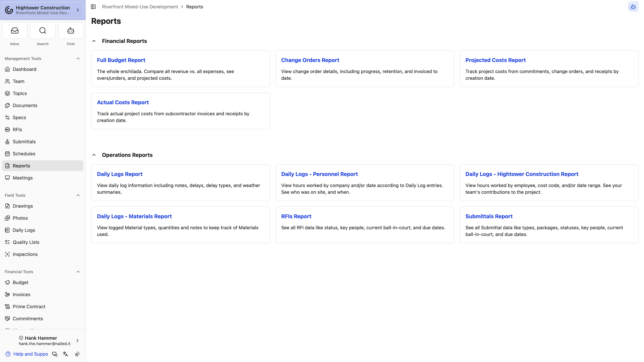Click the Hightower Construction logo icon

[9, 10]
